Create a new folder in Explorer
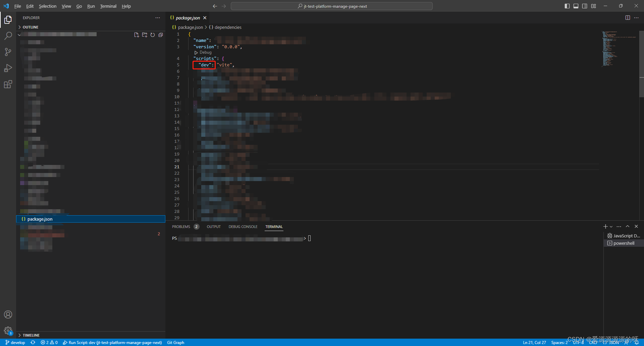The width and height of the screenshot is (644, 346). tap(145, 35)
